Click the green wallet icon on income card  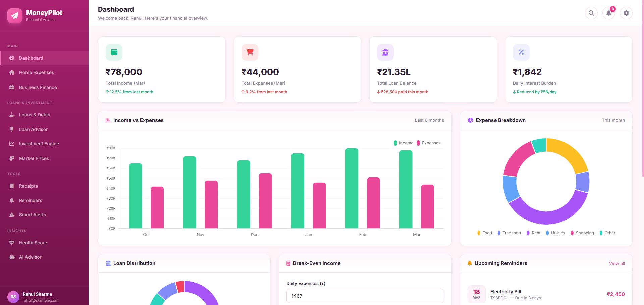[114, 52]
